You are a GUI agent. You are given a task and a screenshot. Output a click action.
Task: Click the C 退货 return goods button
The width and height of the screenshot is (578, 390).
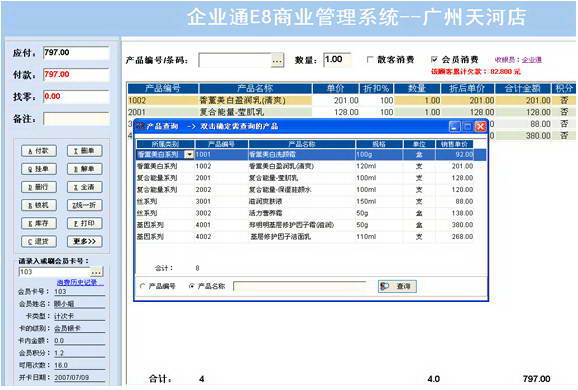coord(39,241)
